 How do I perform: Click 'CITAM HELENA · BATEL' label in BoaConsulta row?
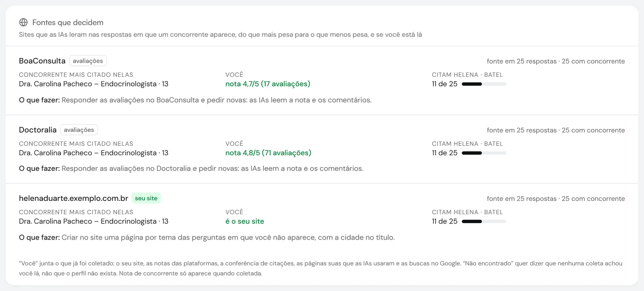[x=467, y=75]
